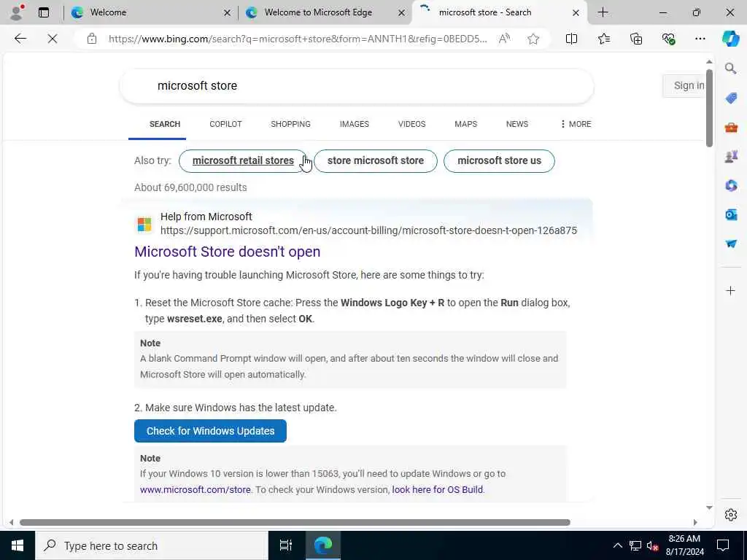Select the Copilot search tab
This screenshot has height=560, width=747.
(x=225, y=124)
